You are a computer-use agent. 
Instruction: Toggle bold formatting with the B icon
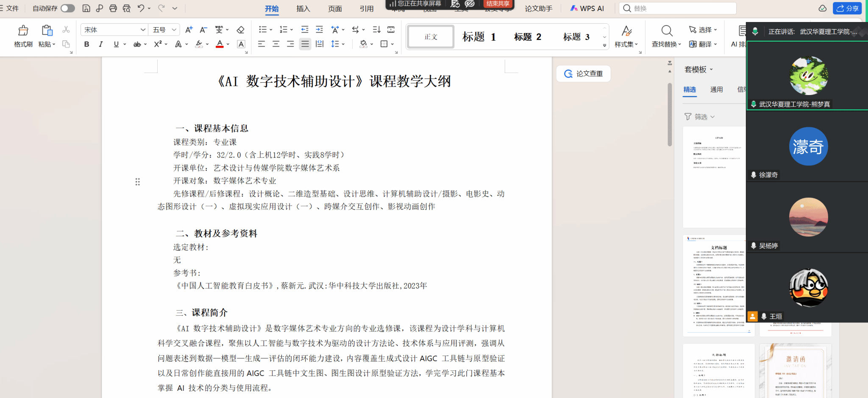[x=86, y=44]
